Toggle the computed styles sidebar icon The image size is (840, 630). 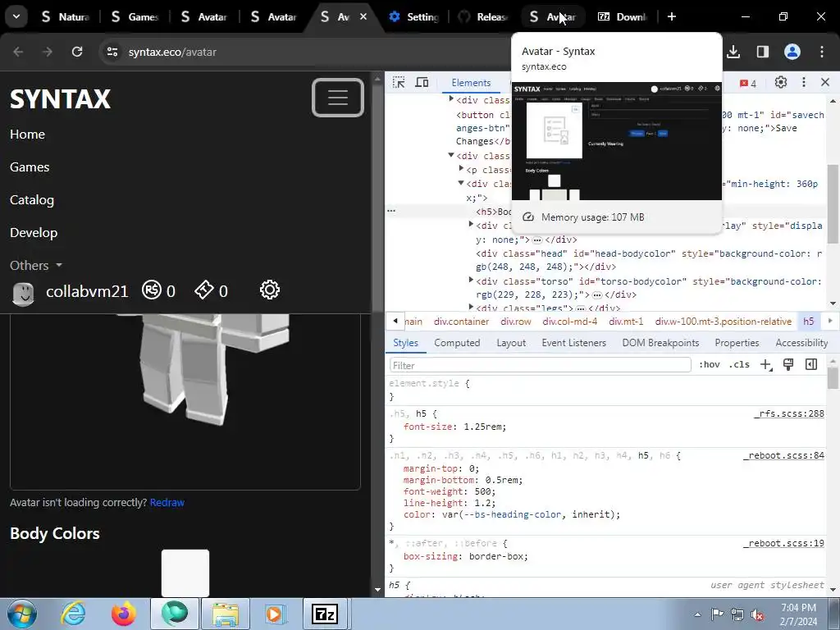[811, 364]
